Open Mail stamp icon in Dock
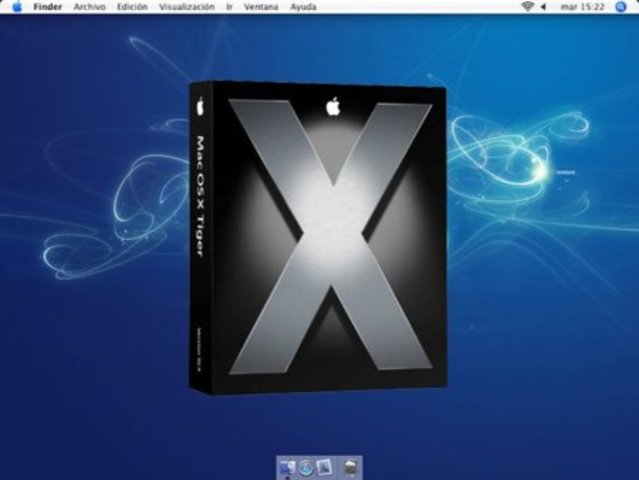 [324, 468]
